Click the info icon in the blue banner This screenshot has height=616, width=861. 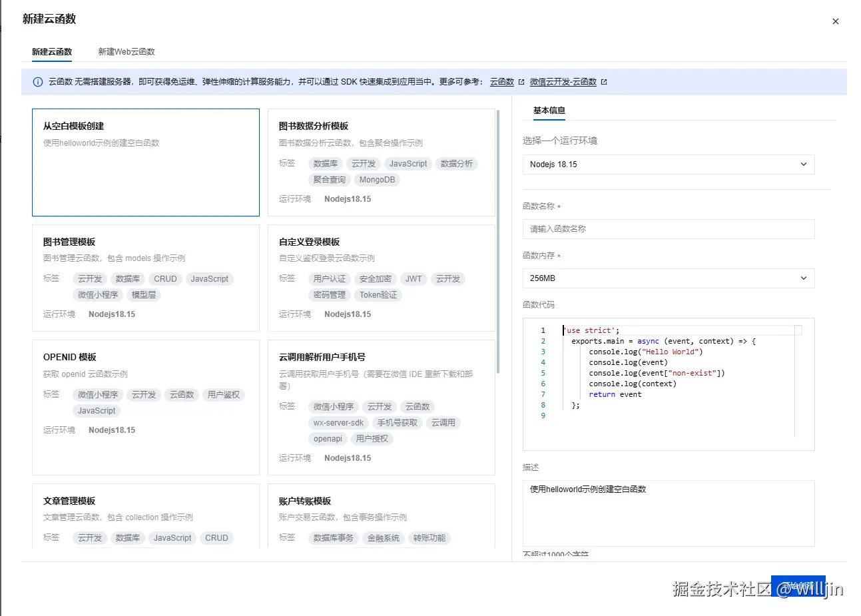[38, 82]
